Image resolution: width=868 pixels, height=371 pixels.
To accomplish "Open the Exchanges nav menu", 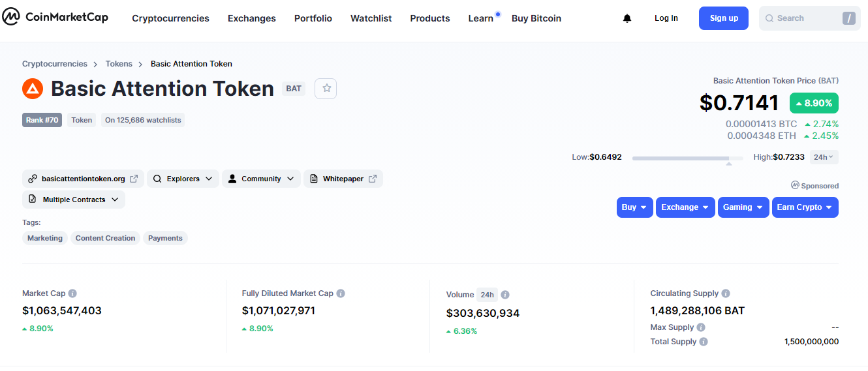I will (x=251, y=18).
